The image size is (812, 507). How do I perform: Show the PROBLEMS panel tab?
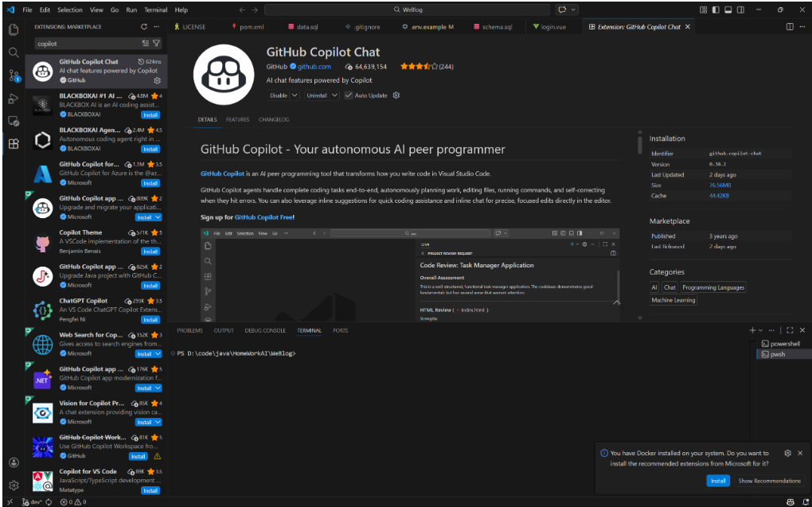coord(189,330)
